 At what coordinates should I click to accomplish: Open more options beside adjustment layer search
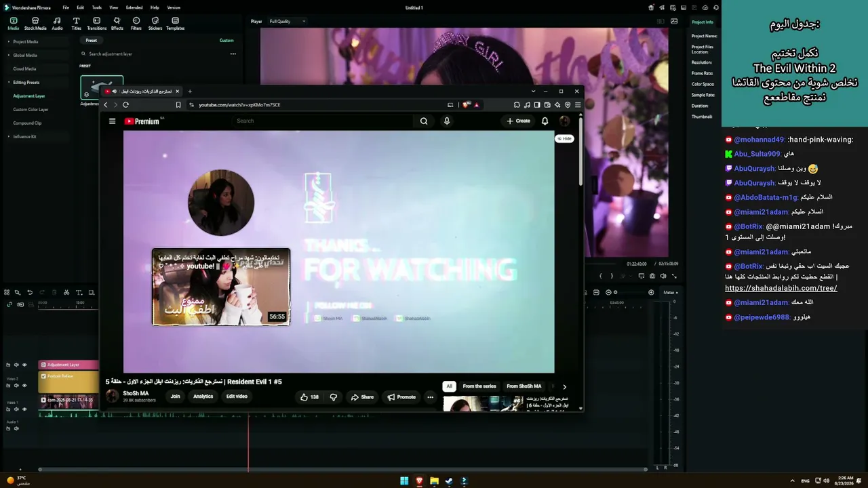(x=233, y=54)
